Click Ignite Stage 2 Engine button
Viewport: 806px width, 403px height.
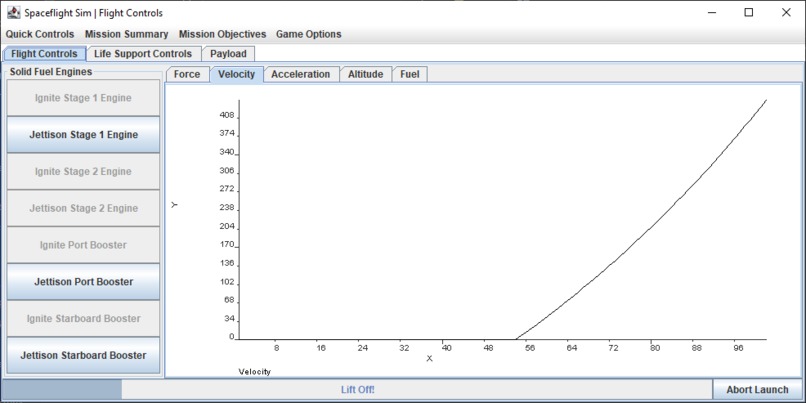[x=83, y=171]
